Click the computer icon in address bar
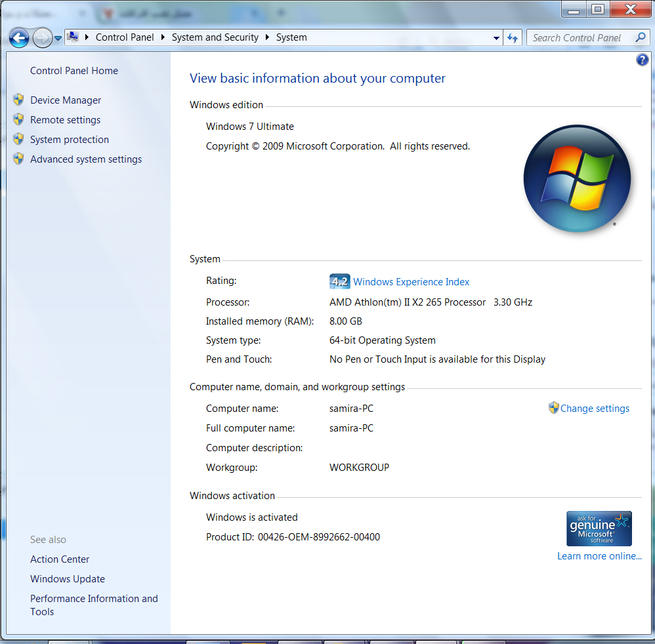This screenshot has width=655, height=644. (73, 37)
